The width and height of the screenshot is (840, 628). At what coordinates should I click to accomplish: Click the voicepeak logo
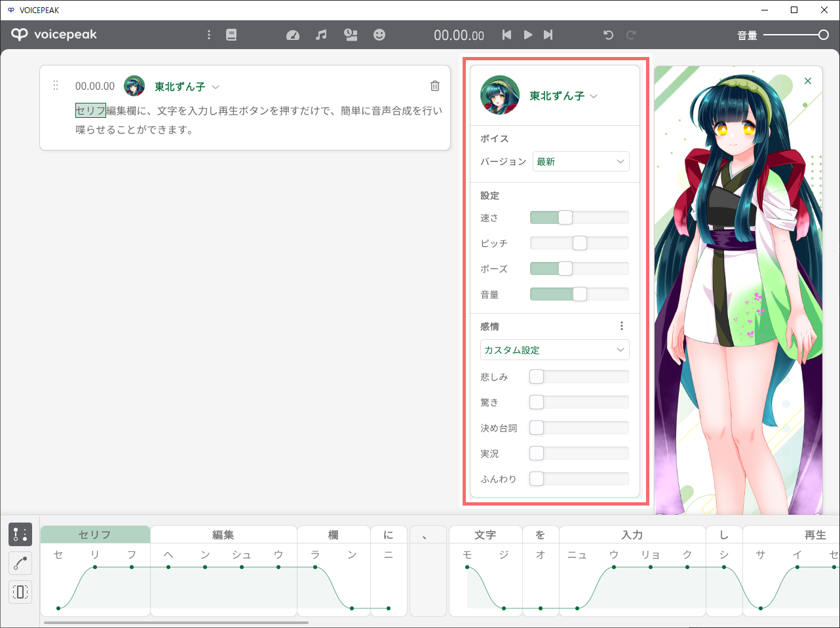click(54, 34)
